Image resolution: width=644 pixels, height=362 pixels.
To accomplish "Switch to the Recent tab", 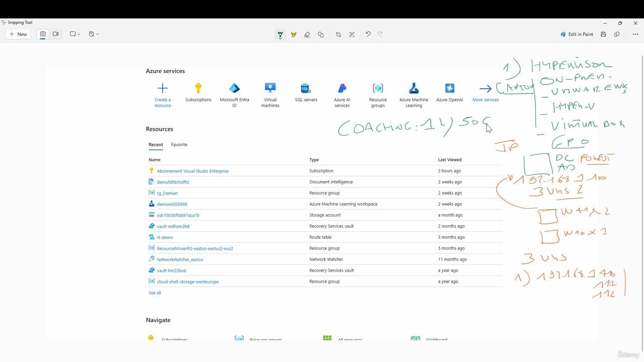I will [155, 145].
